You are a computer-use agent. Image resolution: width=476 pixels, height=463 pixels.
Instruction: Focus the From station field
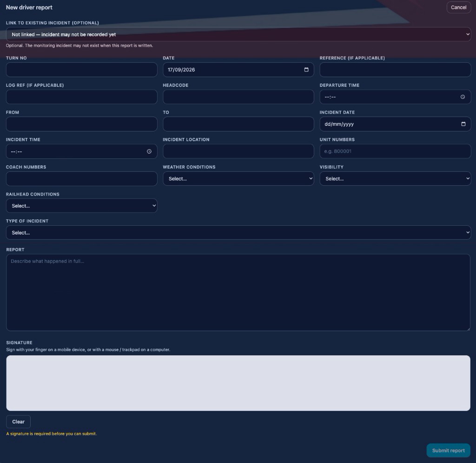(x=82, y=124)
